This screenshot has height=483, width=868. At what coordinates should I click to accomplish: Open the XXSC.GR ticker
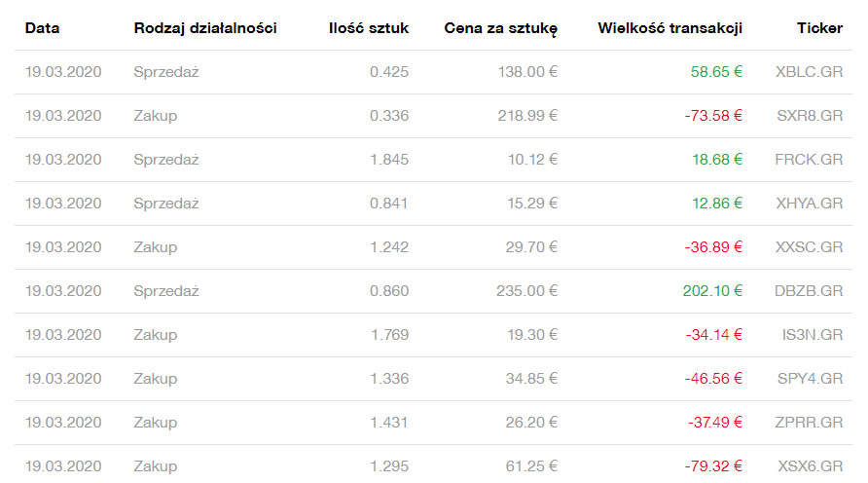pyautogui.click(x=809, y=247)
